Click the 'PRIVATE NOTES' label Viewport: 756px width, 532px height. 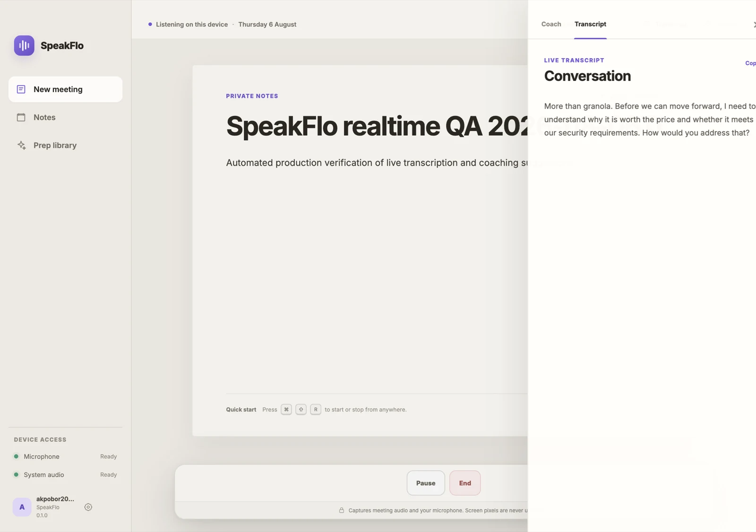tap(252, 96)
